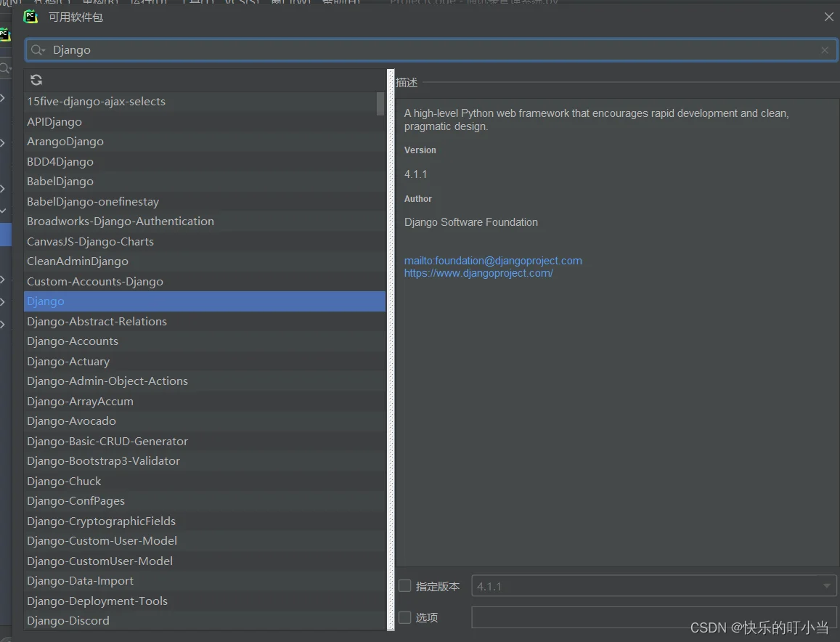Focus the package search field containing Django
Viewport: 840px width, 642px height.
(x=431, y=50)
